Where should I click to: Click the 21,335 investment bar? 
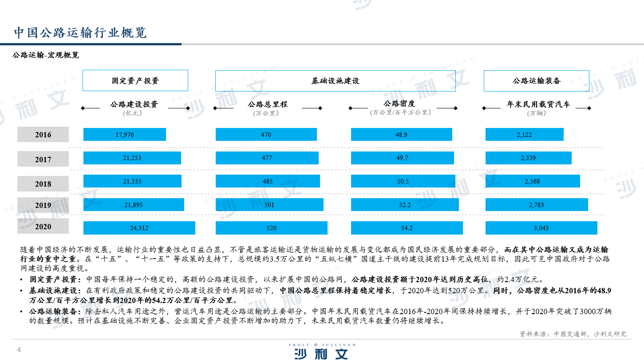click(x=132, y=181)
